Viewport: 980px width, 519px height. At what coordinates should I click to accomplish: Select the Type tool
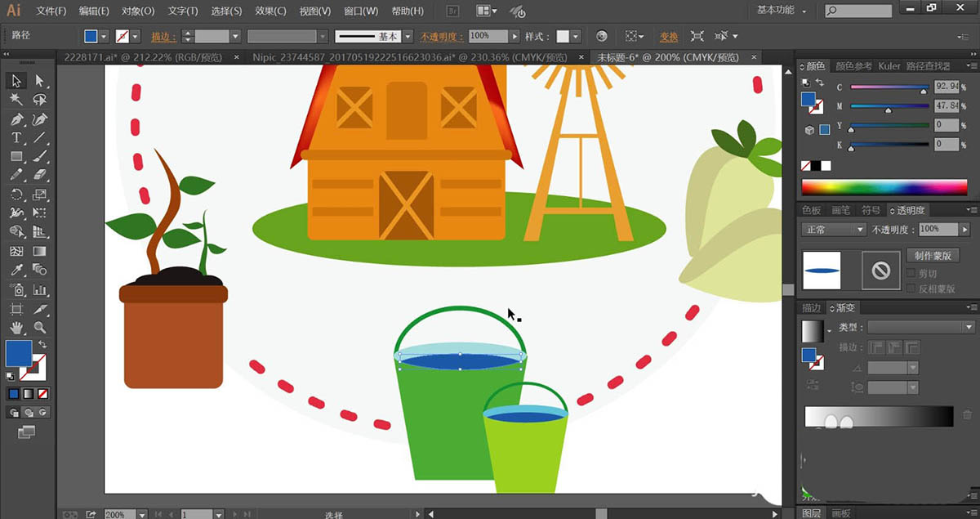point(16,137)
